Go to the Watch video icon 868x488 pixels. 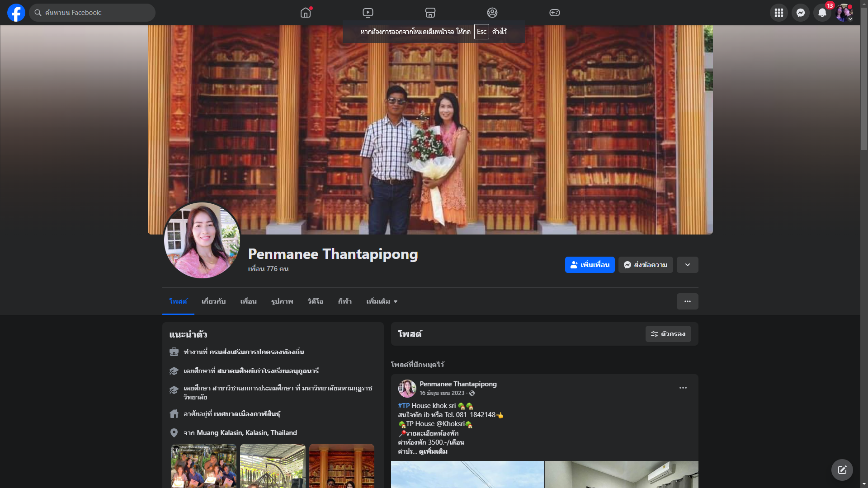tap(368, 13)
